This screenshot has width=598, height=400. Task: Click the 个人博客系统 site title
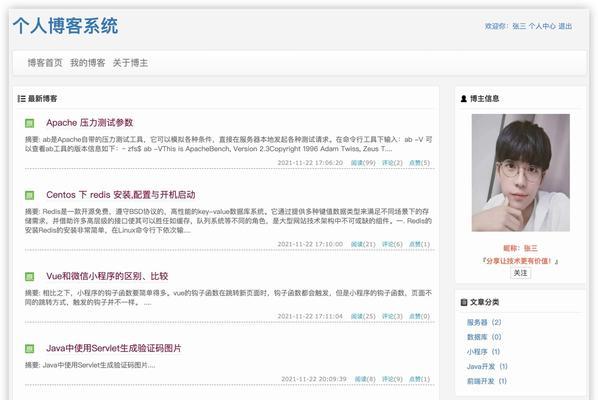coord(66,26)
